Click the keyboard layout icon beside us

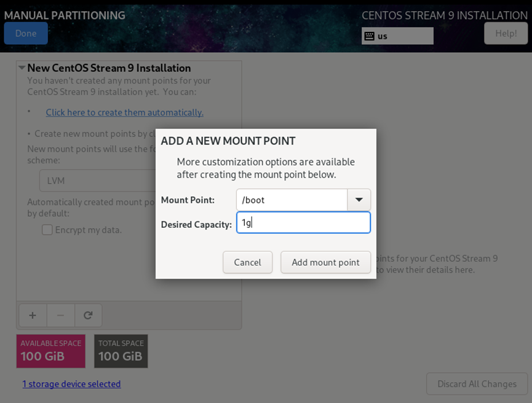[370, 36]
